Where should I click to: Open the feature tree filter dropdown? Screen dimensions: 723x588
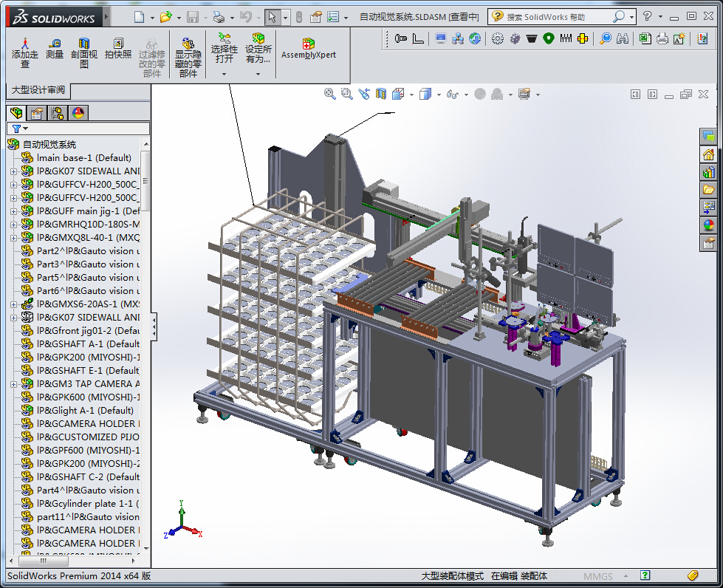click(x=20, y=129)
